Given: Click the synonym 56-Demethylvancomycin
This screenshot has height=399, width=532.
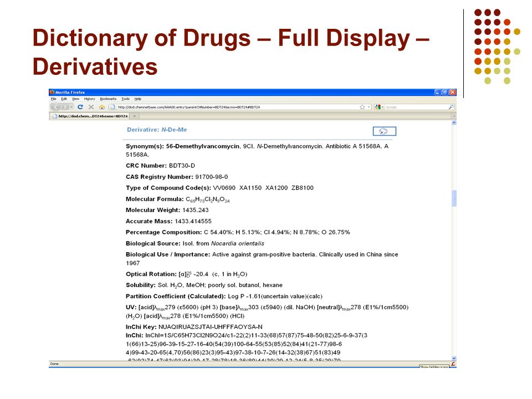Looking at the screenshot, I should click(x=203, y=146).
